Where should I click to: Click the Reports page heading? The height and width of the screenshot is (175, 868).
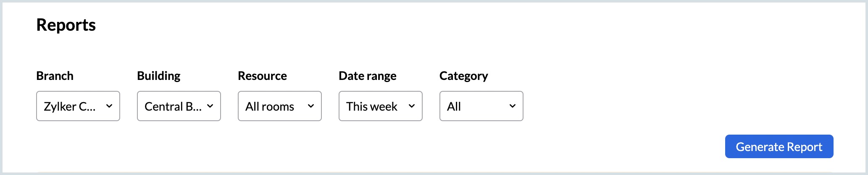(66, 25)
